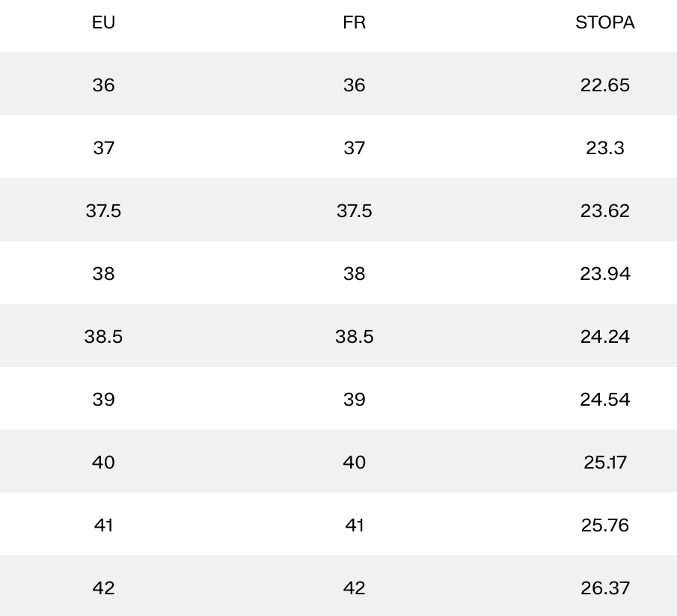The height and width of the screenshot is (616, 677).
Task: Select size 38 in the FR column
Action: [x=354, y=274]
